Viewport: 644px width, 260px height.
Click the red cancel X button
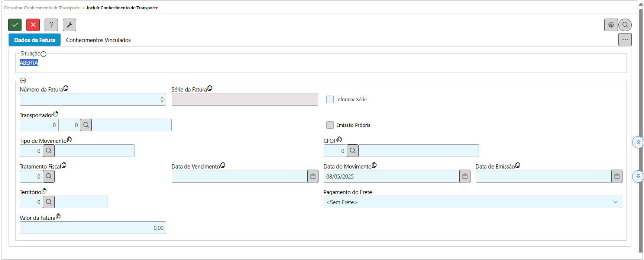pyautogui.click(x=33, y=25)
